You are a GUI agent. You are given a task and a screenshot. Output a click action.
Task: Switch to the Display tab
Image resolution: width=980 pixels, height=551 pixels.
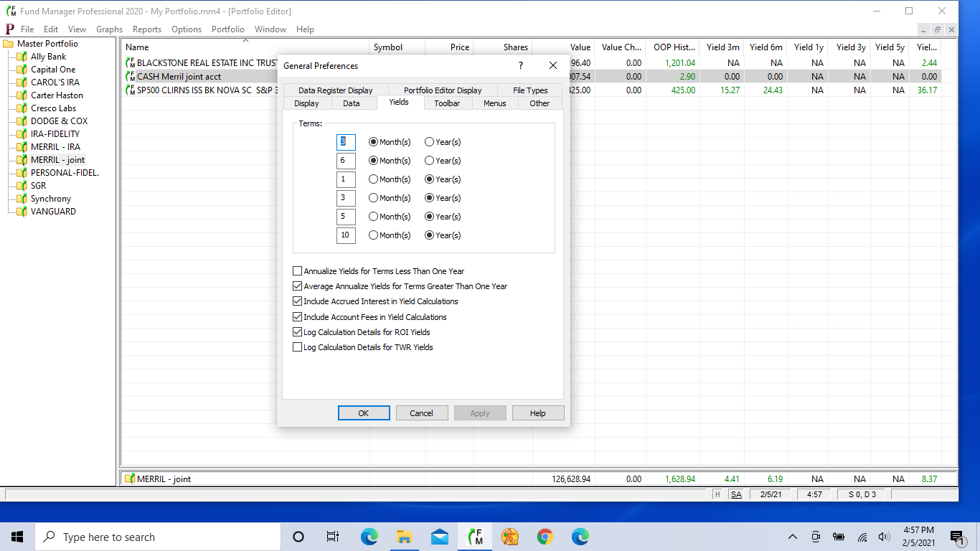306,103
